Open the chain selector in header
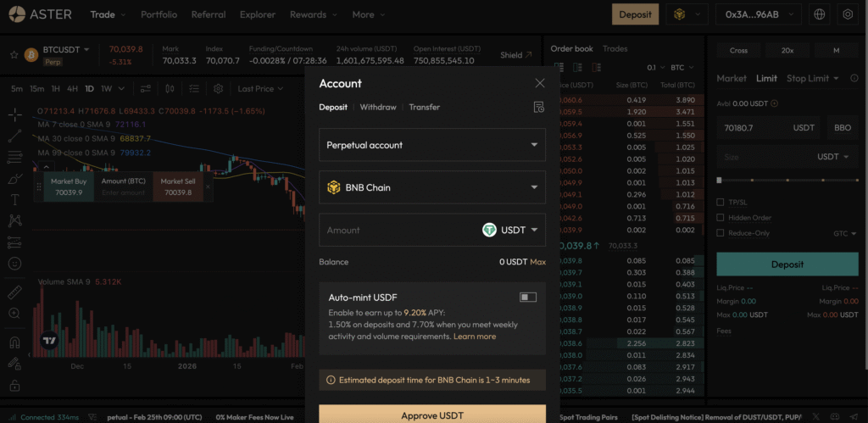 click(x=687, y=15)
